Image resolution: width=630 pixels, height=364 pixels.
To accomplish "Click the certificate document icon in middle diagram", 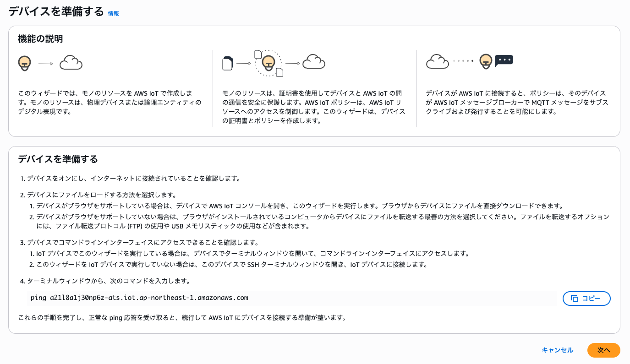I will pos(228,63).
